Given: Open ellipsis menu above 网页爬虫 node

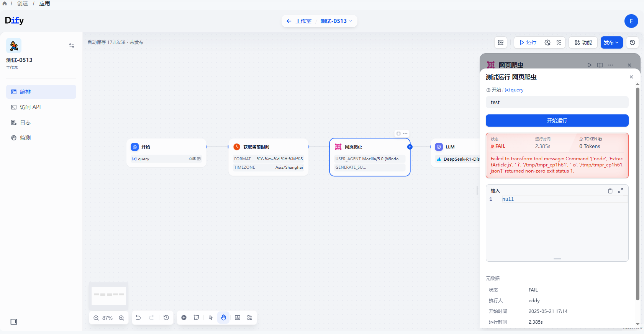Looking at the screenshot, I should click(405, 134).
